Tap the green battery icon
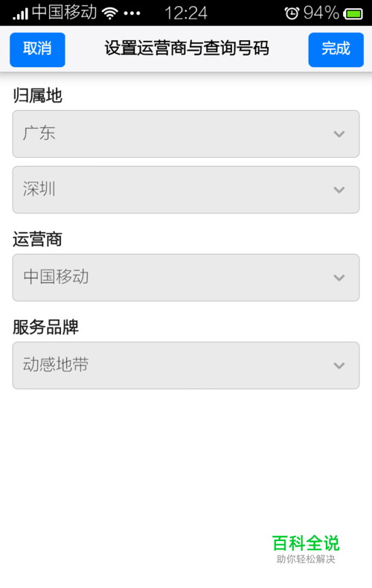372x588 pixels. tap(353, 14)
